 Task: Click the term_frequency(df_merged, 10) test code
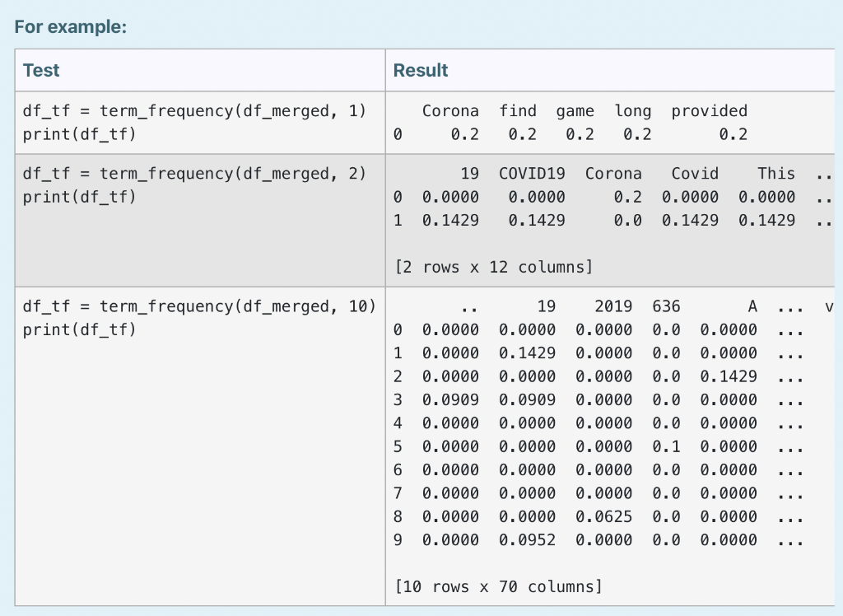(199, 306)
